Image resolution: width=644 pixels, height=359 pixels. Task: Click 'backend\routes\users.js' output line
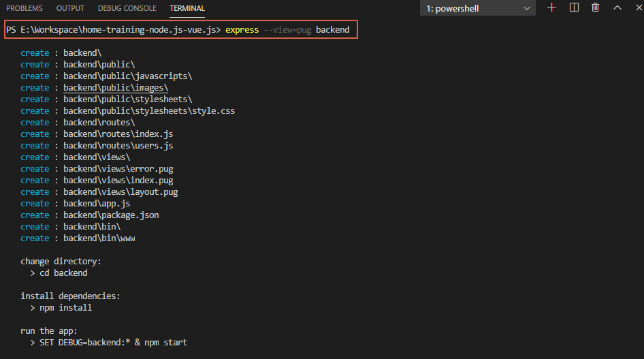click(118, 145)
